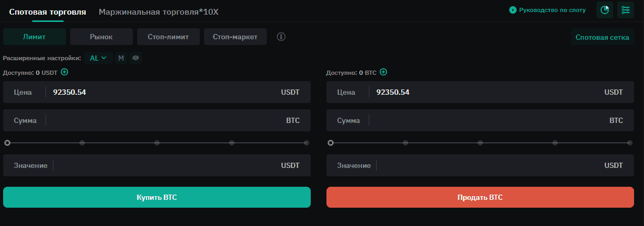This screenshot has height=226, width=644.
Task: Click the Купить BTC button
Action: click(157, 197)
